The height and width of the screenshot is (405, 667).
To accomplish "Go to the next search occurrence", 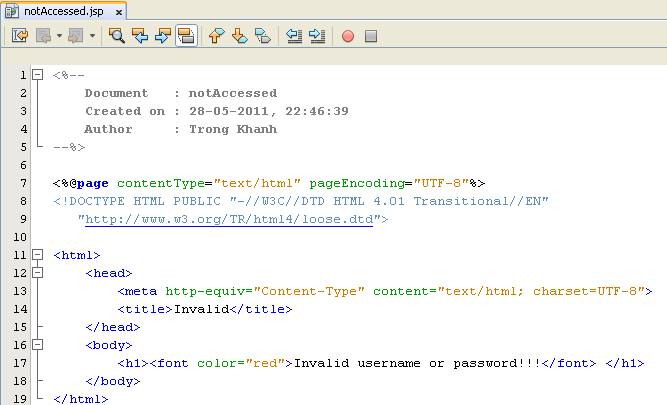I will pyautogui.click(x=162, y=36).
